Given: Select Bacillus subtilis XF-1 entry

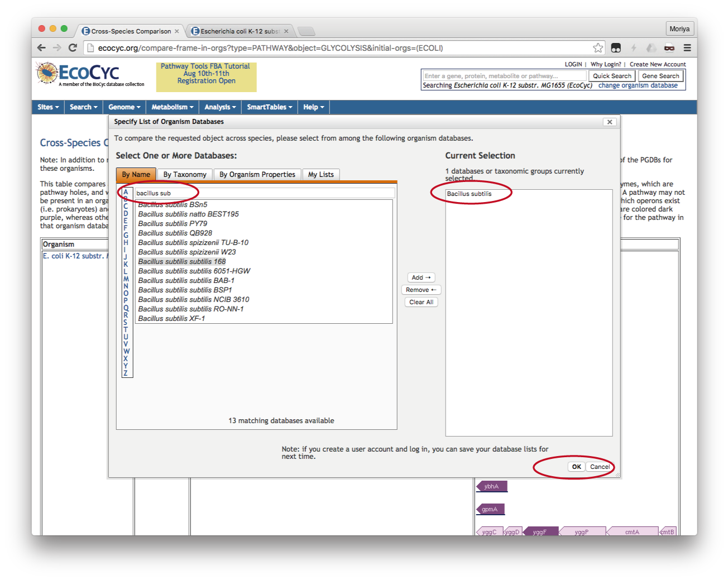Looking at the screenshot, I should pos(171,319).
